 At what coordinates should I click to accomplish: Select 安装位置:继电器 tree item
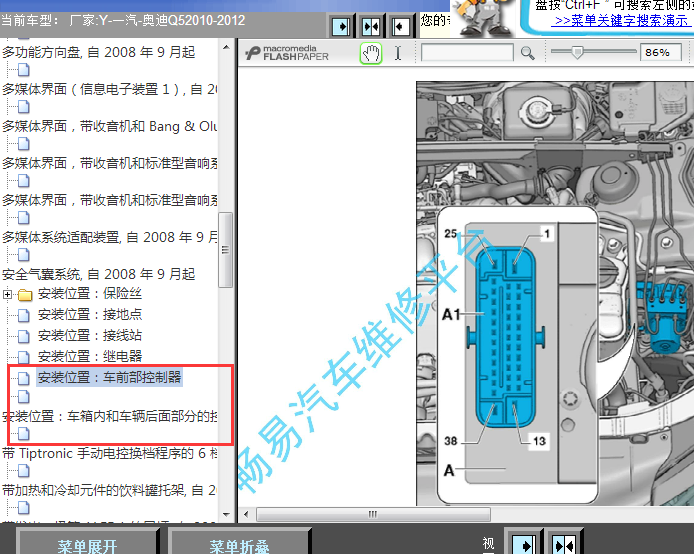click(x=90, y=356)
